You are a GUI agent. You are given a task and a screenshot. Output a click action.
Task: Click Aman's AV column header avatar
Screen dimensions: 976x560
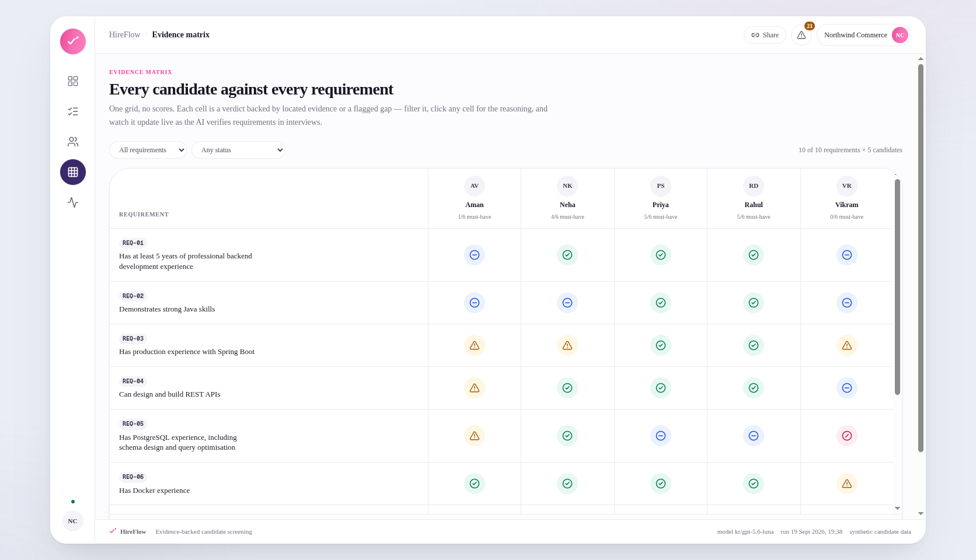pyautogui.click(x=475, y=186)
